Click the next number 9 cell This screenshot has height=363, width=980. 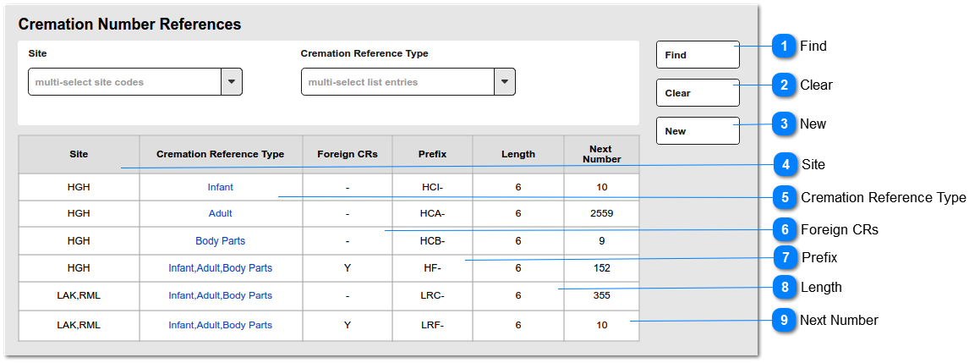(x=601, y=241)
